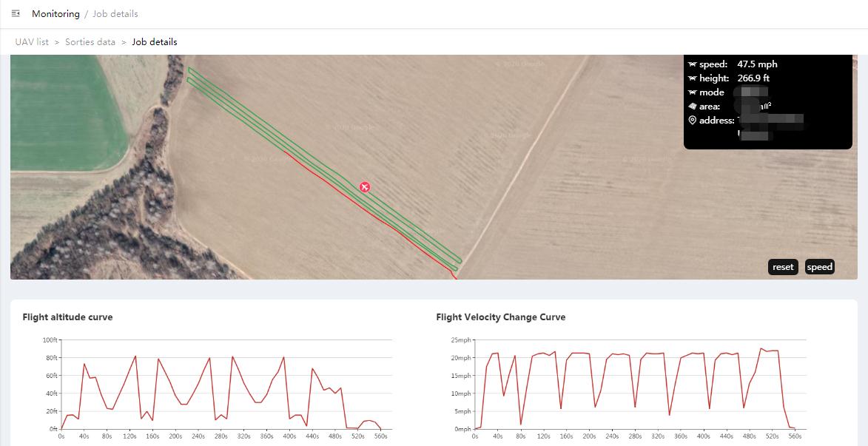Collapse the sidebar with the hamburger icon

[16, 14]
